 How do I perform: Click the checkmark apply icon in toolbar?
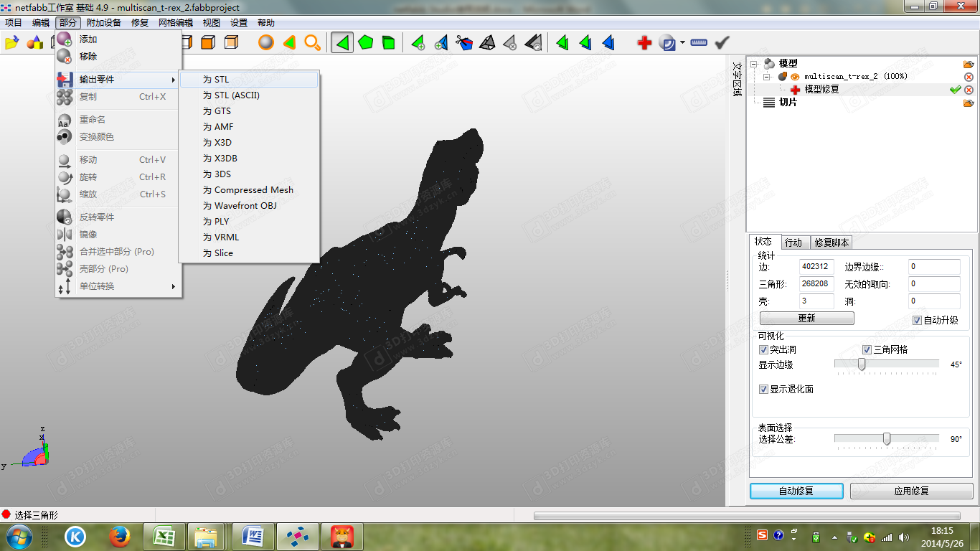point(722,42)
